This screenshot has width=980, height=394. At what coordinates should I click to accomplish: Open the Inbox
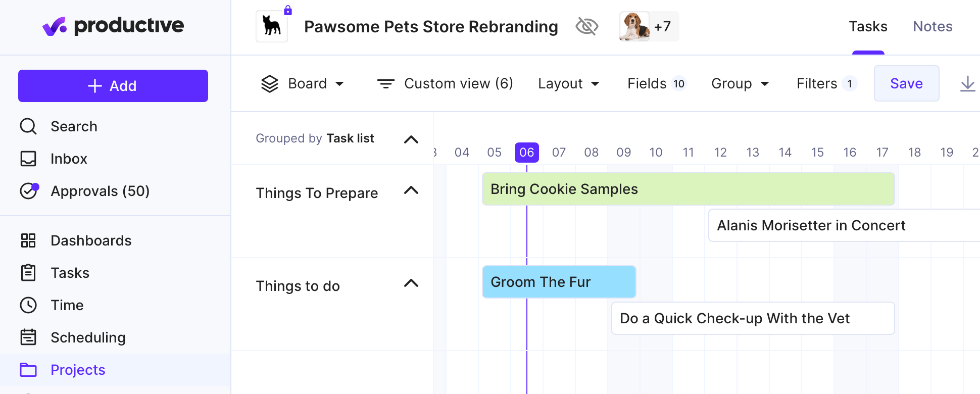(68, 159)
